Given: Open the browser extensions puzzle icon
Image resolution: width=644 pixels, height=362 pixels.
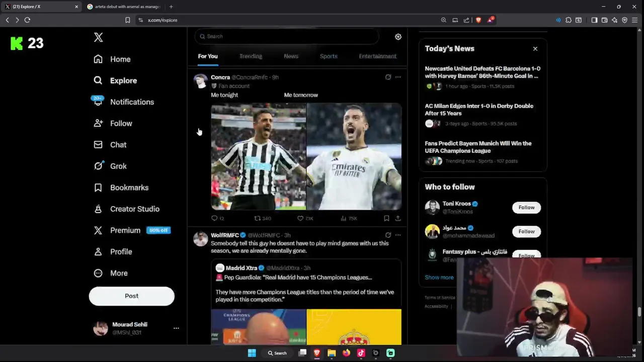Looking at the screenshot, I should tap(569, 20).
